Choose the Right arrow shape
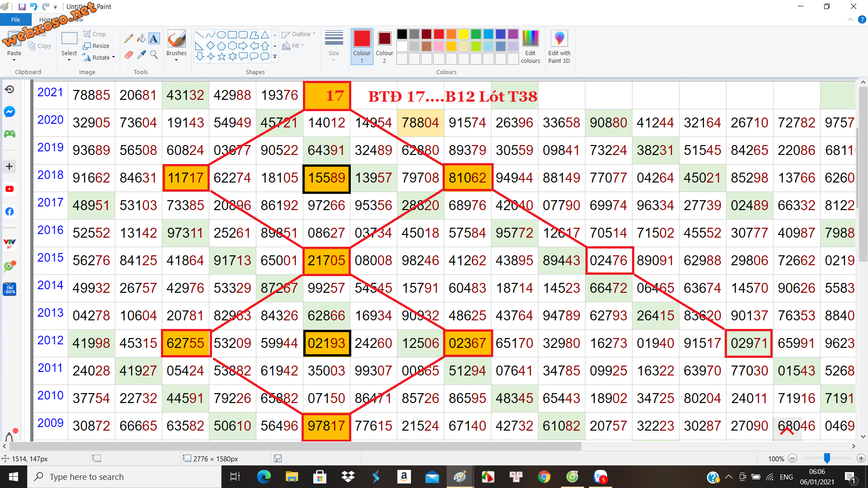The image size is (868, 488). (243, 46)
